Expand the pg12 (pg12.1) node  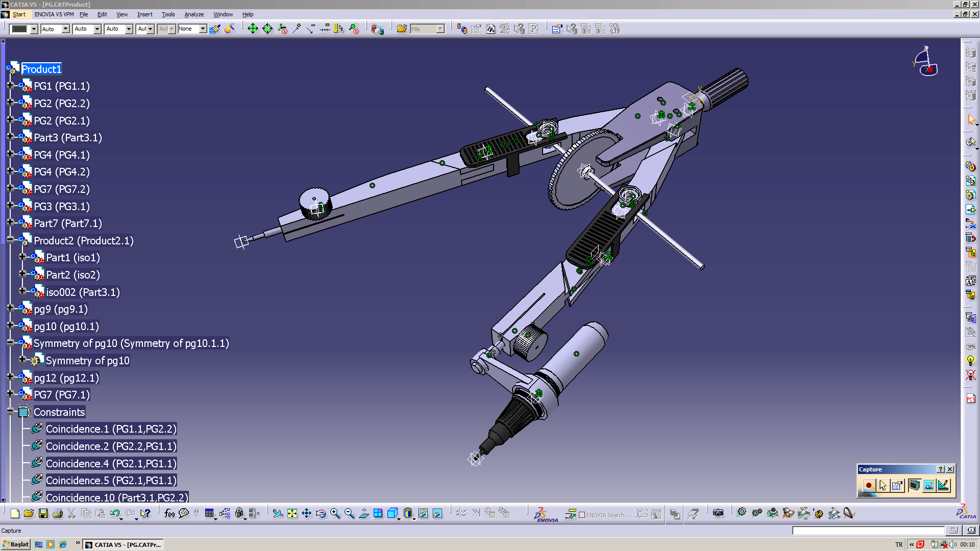coord(10,377)
